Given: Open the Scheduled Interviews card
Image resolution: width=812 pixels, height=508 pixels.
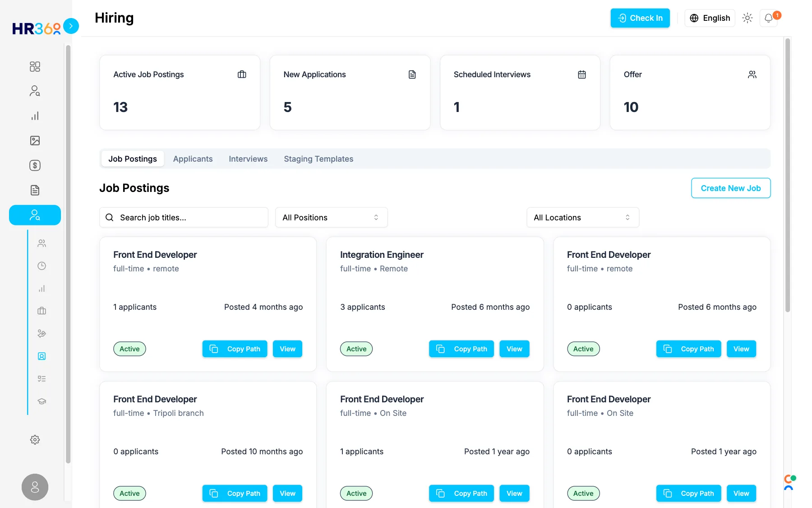Looking at the screenshot, I should (520, 93).
